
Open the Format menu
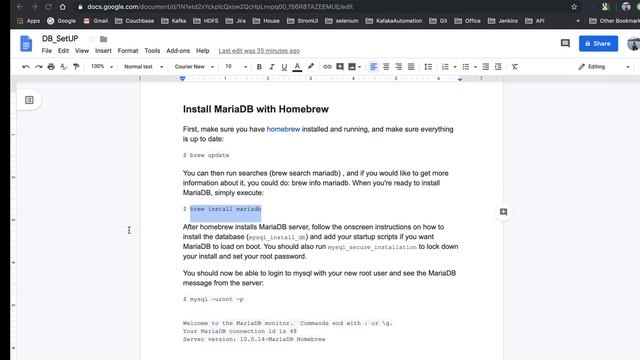pos(128,51)
